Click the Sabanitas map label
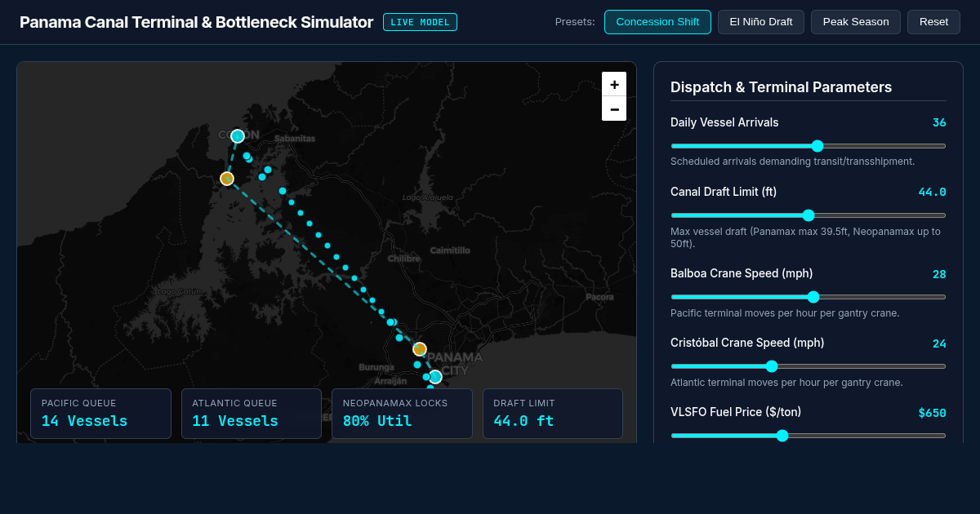 click(x=295, y=139)
